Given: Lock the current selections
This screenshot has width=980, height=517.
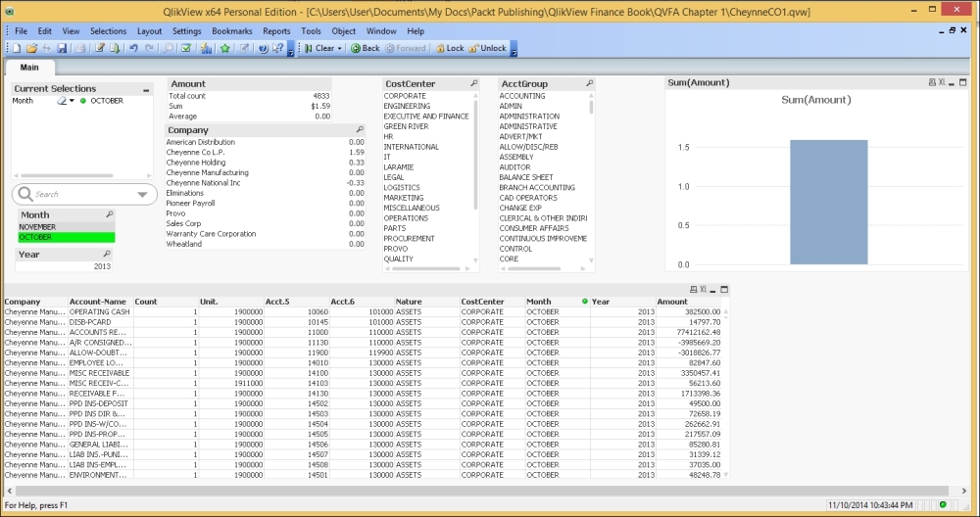Looking at the screenshot, I should coord(450,48).
